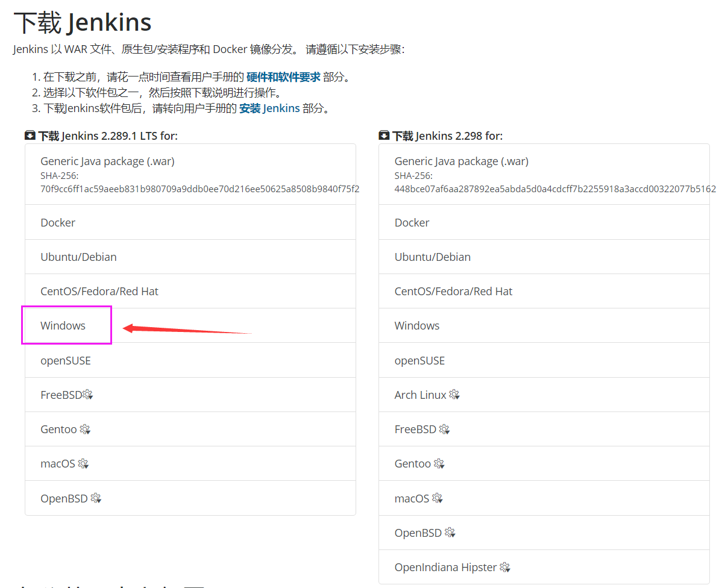The image size is (719, 588).
Task: Click the gear icon next to Arch Linux
Action: coord(454,395)
